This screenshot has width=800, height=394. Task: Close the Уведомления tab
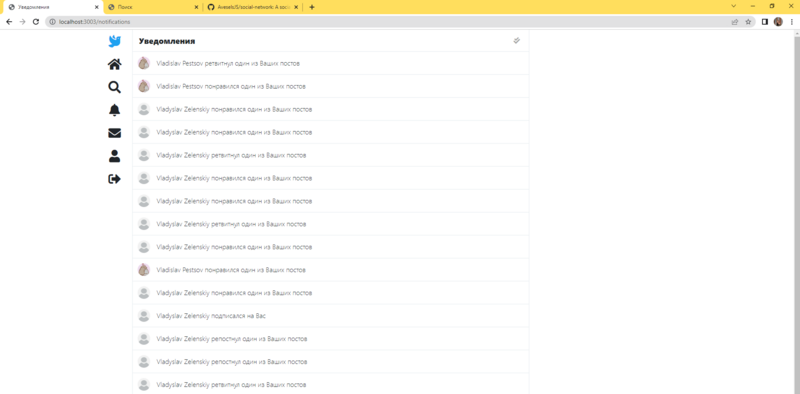tap(96, 7)
